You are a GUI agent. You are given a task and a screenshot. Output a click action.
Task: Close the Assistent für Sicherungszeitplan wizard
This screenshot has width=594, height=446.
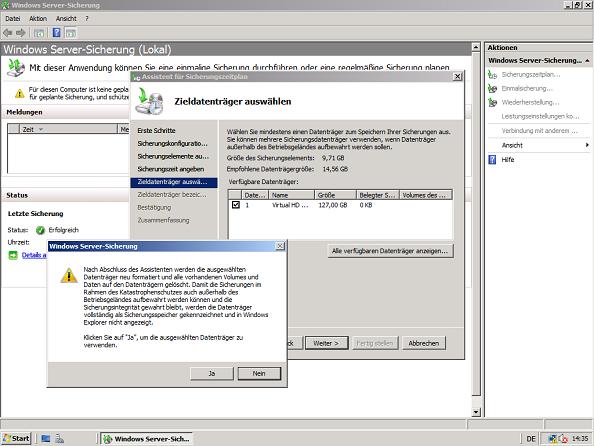pos(458,77)
